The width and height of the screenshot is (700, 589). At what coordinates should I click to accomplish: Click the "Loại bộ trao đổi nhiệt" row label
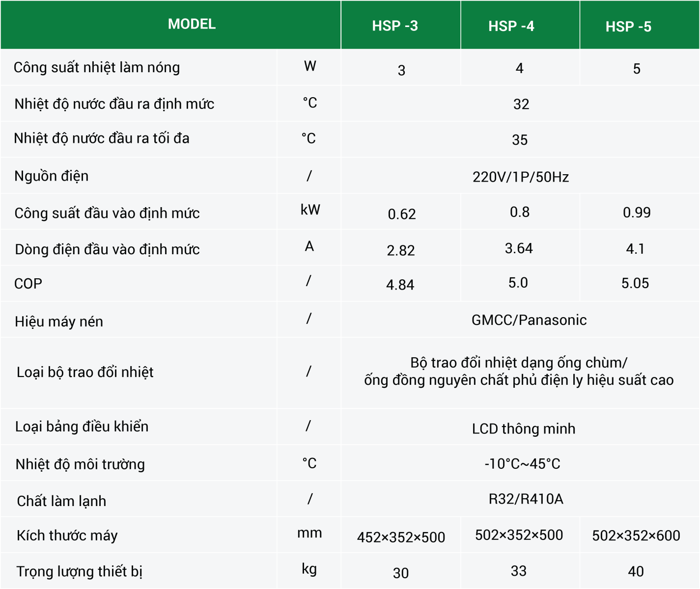[85, 372]
